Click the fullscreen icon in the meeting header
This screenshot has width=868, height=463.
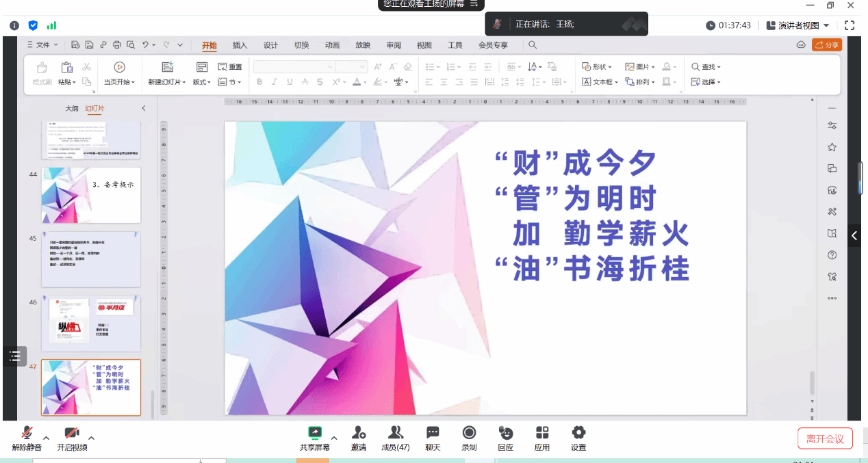[x=850, y=25]
